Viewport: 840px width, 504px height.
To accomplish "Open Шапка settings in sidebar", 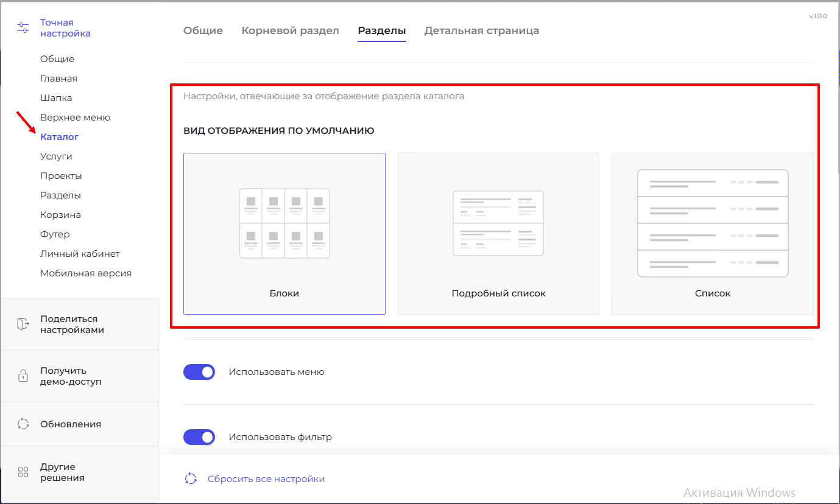I will (56, 98).
